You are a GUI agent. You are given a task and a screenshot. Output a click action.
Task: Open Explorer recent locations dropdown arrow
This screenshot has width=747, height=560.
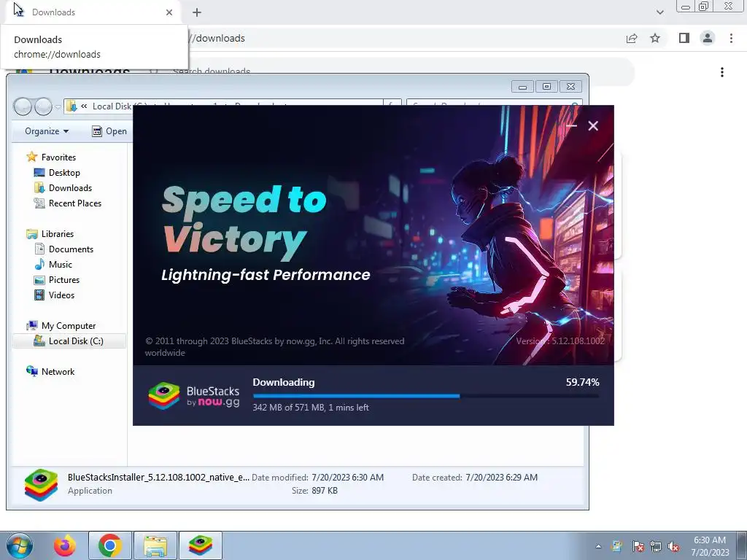click(58, 107)
